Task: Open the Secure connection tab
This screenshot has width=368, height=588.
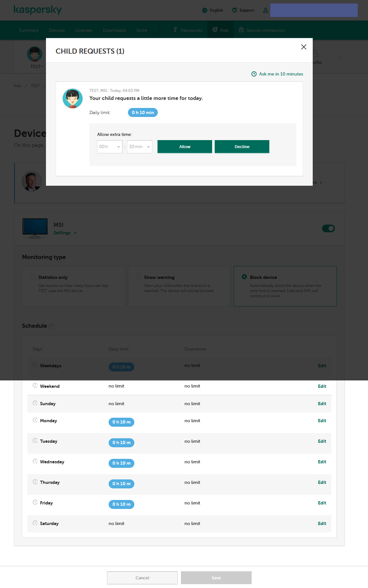Action: 265,30
